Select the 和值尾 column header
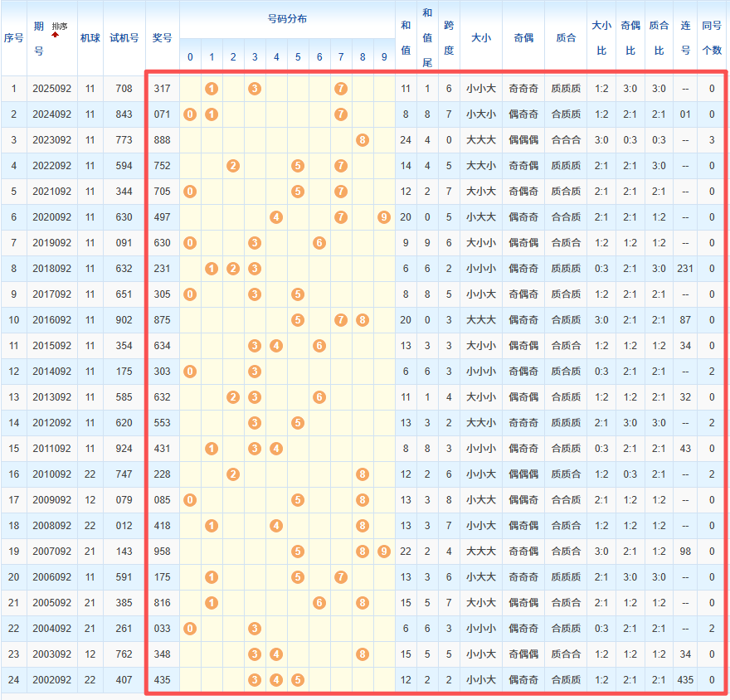 [426, 37]
